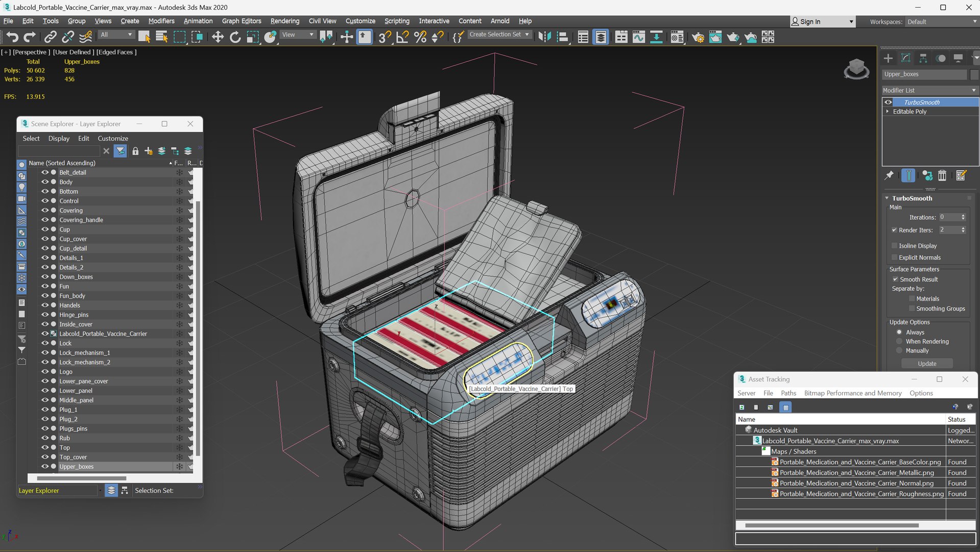Viewport: 980px width, 552px height.
Task: Click the Iterations spinner arrows
Action: (x=963, y=217)
